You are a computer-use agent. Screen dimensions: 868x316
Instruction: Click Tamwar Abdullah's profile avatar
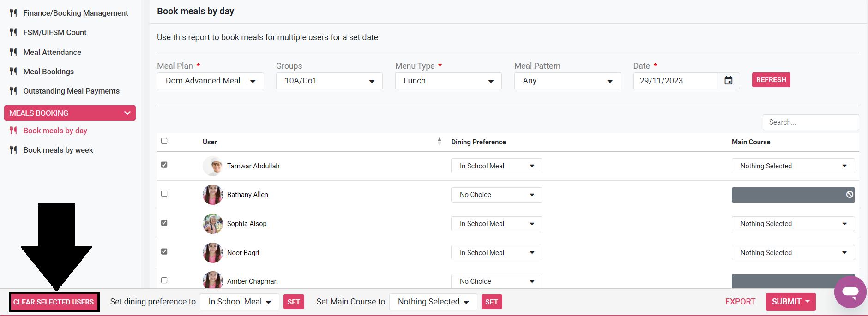tap(212, 166)
